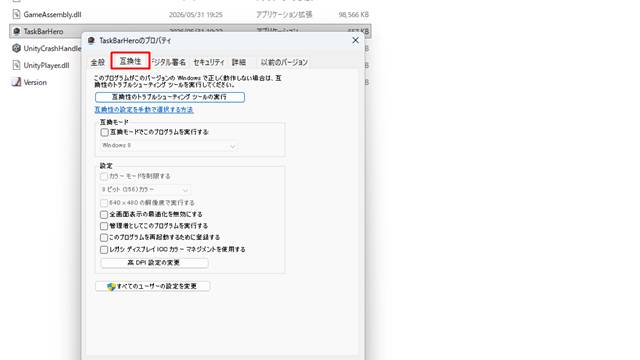The image size is (640, 360).
Task: Check 全画面表示の最適化を無効にする
Action: point(104,214)
